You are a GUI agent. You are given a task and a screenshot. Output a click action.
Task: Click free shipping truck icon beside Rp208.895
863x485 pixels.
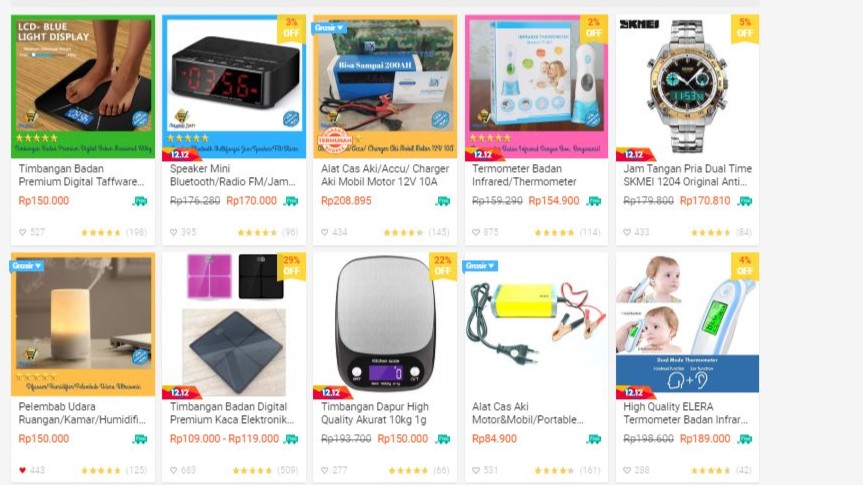(x=443, y=201)
